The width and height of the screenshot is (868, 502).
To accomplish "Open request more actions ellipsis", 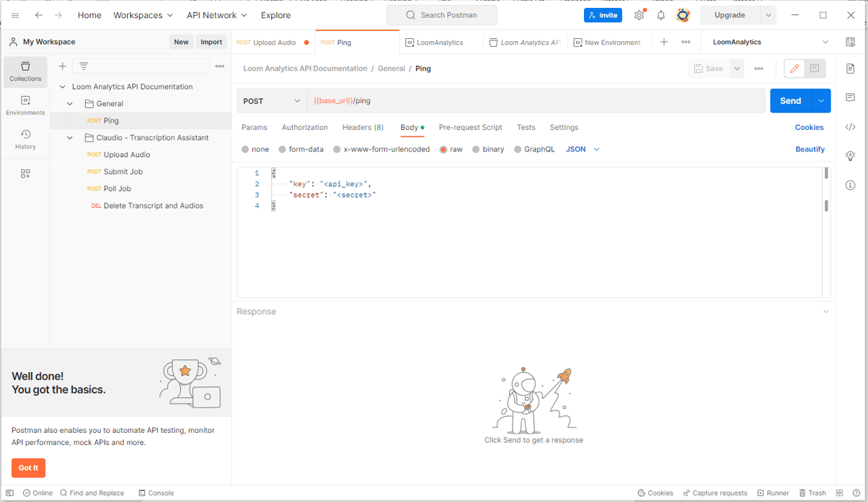I will tap(758, 69).
